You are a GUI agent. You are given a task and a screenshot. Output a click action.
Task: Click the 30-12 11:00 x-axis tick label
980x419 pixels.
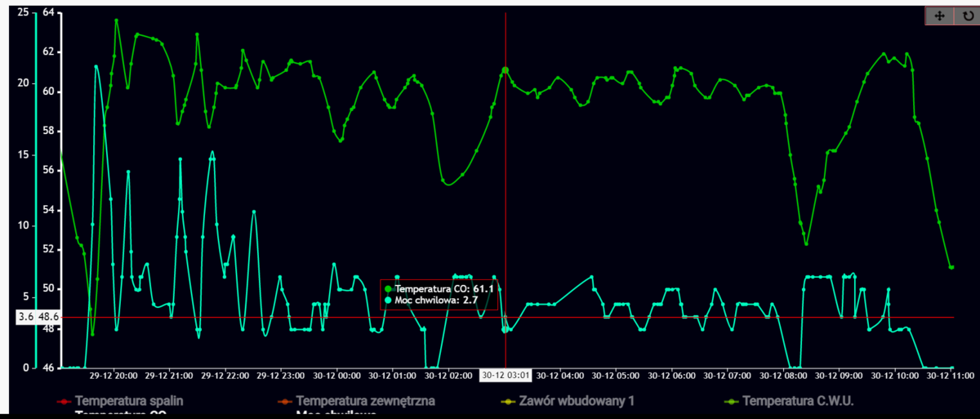pos(950,377)
